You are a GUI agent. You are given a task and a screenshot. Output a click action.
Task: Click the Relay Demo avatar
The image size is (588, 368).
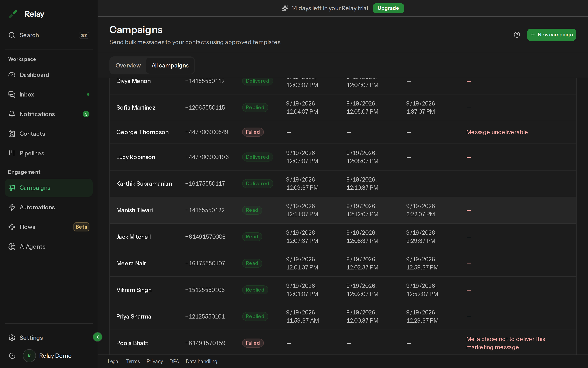[x=29, y=356]
